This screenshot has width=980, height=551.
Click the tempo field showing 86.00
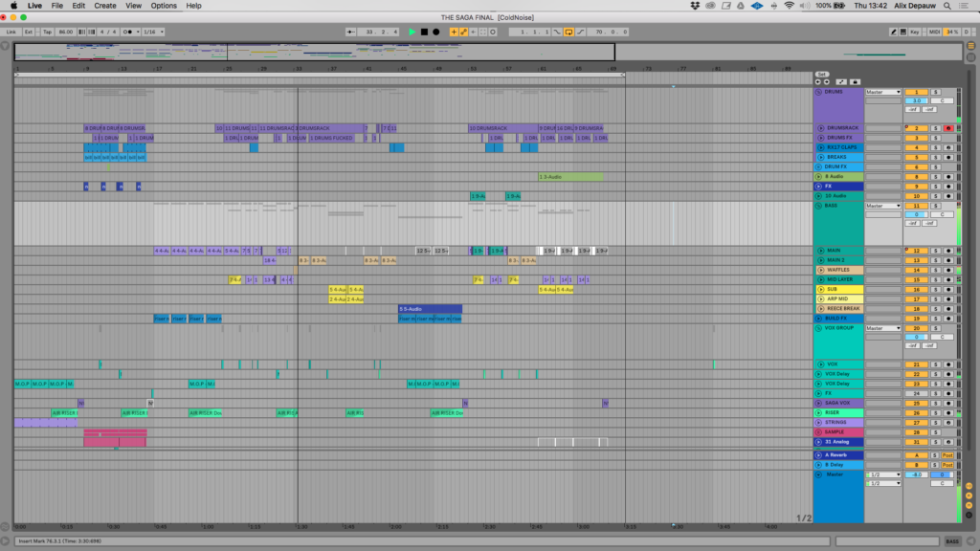click(65, 32)
